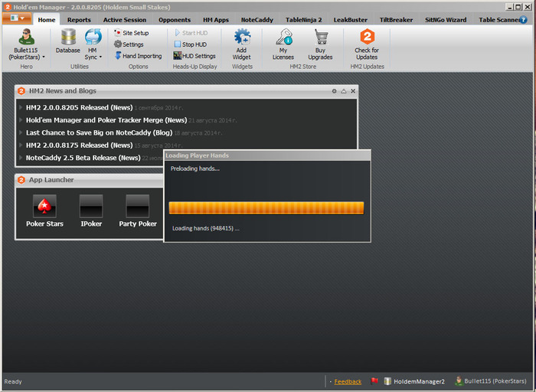Open the Opponents tab
This screenshot has width=536, height=392.
point(175,20)
